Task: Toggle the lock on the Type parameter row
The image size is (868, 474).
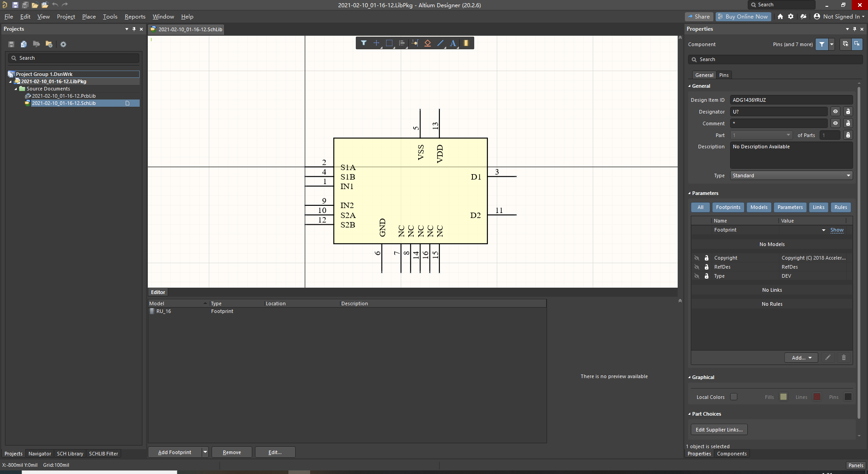Action: tap(707, 276)
